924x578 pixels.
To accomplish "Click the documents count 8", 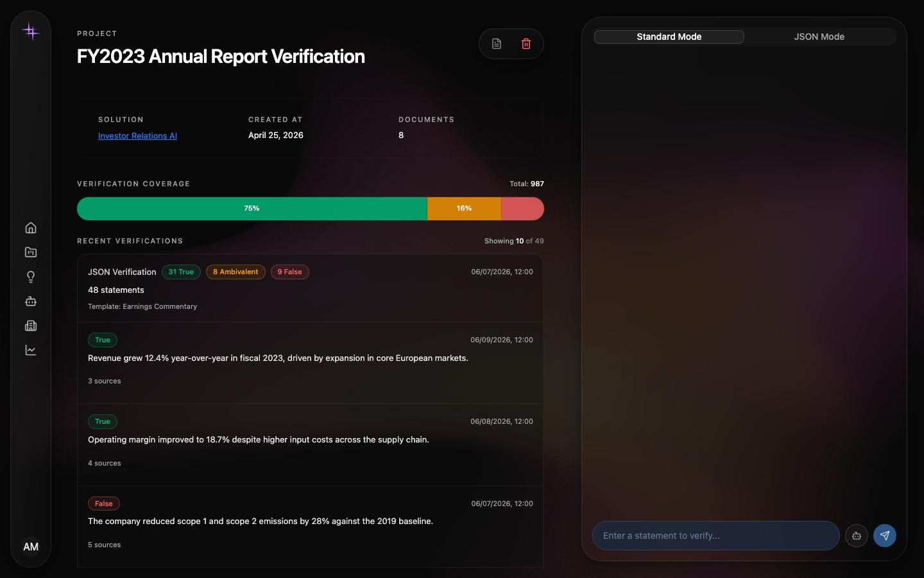I will pos(401,135).
